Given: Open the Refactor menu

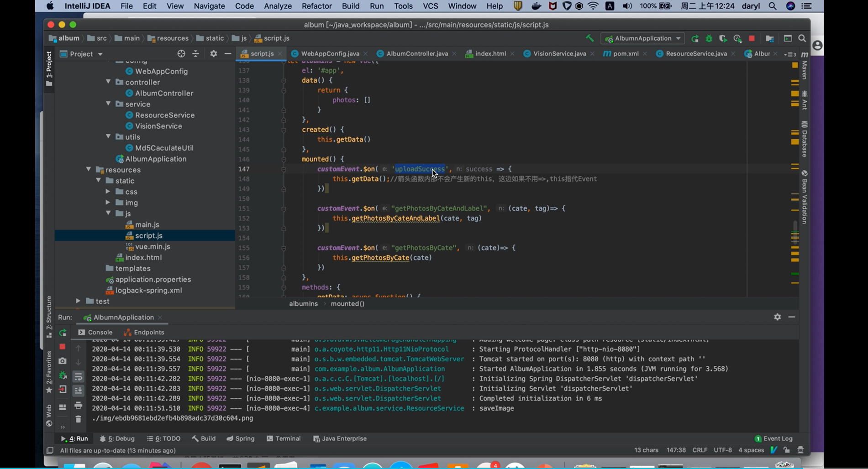Looking at the screenshot, I should [316, 6].
